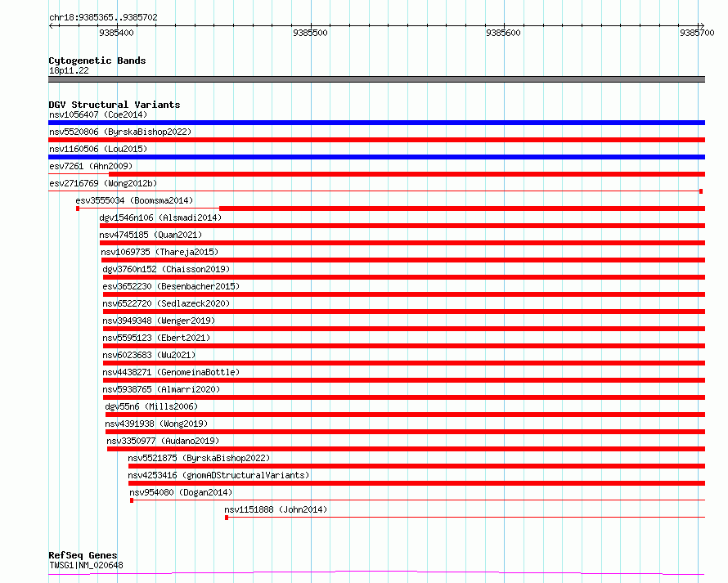Click the 9385500 ruler tick label

pyautogui.click(x=310, y=33)
